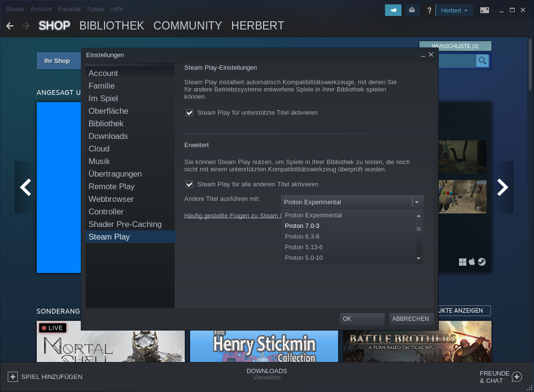
Task: Click ABBRECHEN to cancel settings
Action: click(x=412, y=319)
